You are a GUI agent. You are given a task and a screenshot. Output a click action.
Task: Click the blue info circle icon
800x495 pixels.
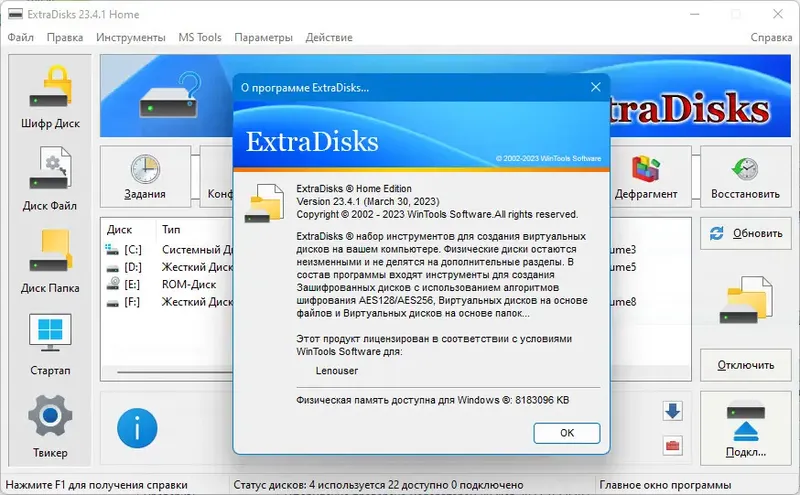point(137,428)
